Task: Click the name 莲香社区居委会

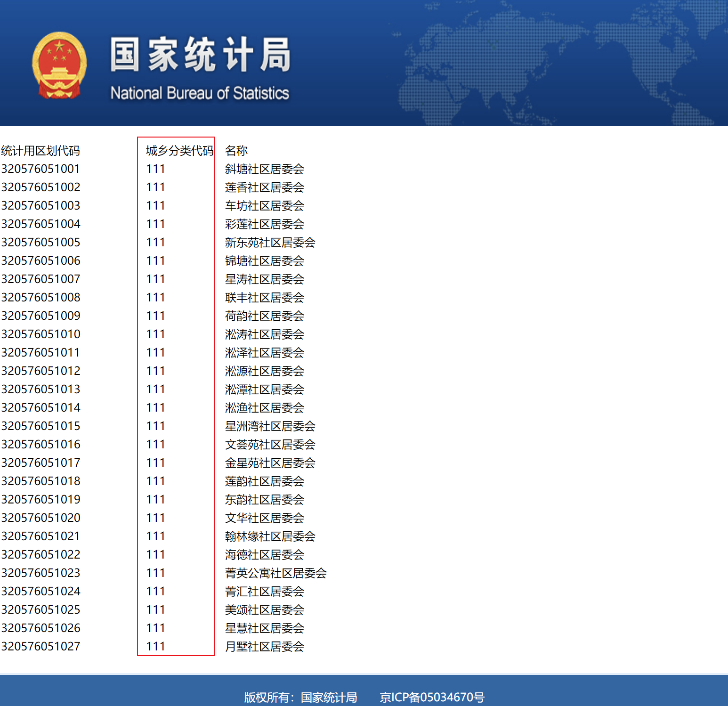Action: click(265, 187)
